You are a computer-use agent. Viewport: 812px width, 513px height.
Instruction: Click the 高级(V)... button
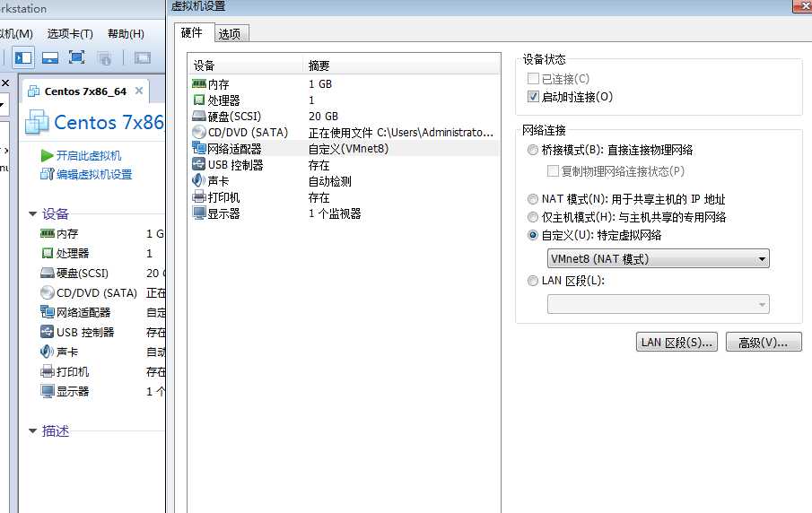tap(764, 343)
